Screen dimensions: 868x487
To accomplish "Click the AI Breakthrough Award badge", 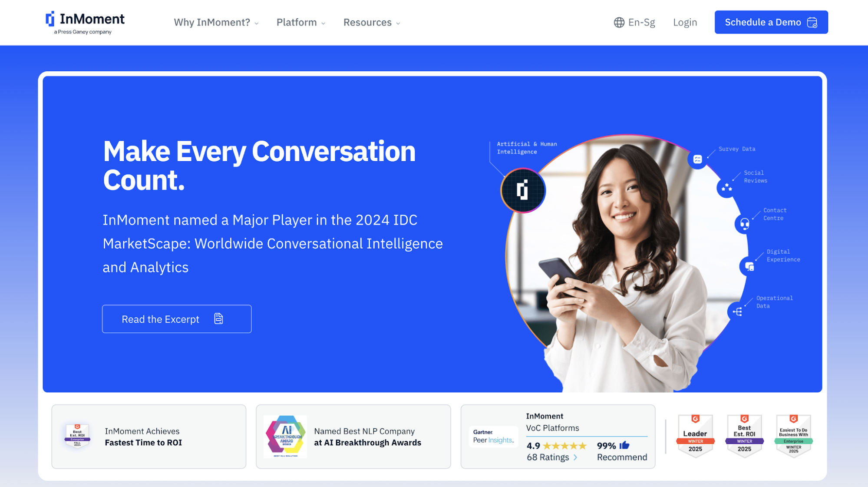I will (x=286, y=436).
